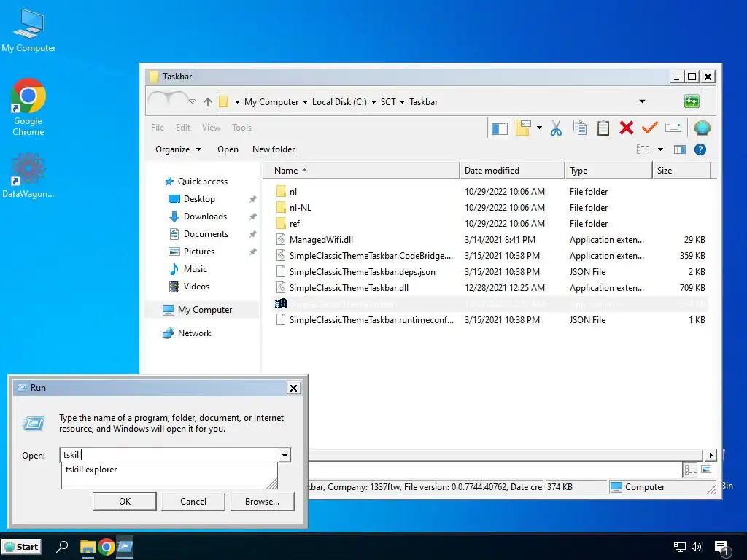
Task: Click the Run dialog Open text field
Action: (169, 455)
